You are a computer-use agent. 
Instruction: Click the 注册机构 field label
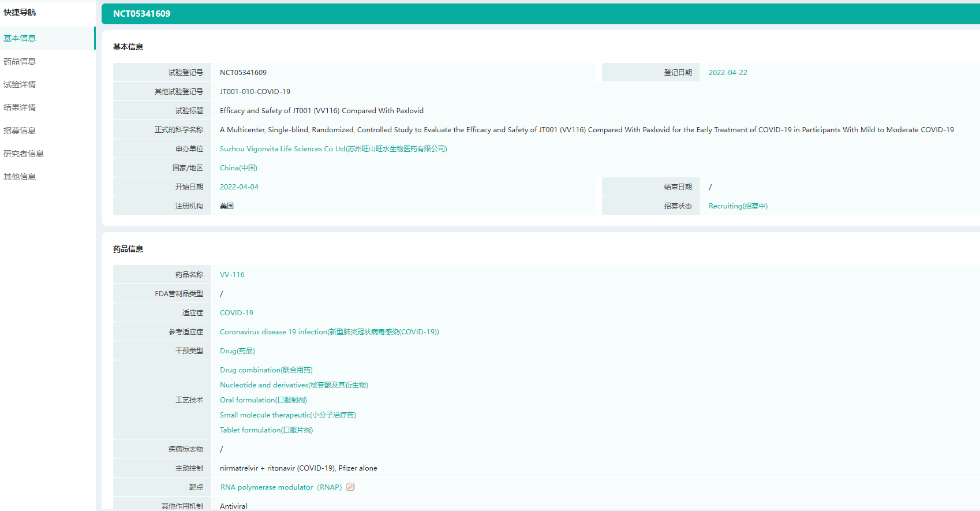pos(189,206)
